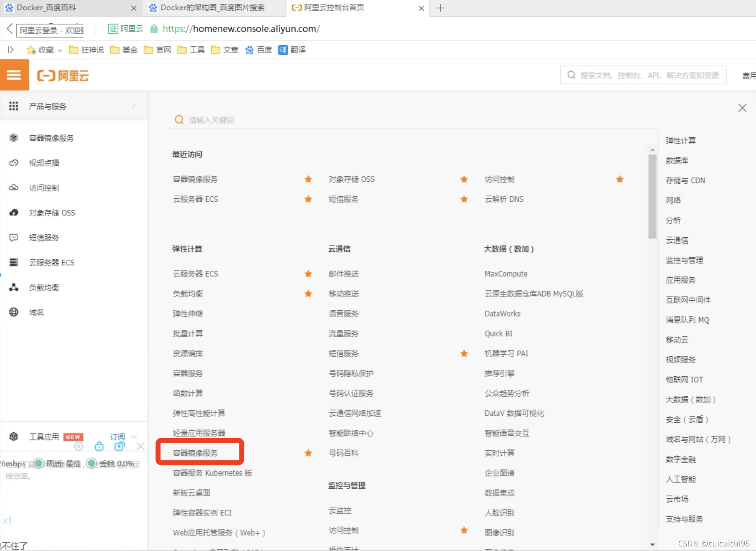Jump to 云市场 category
This screenshot has height=551, width=756.
click(677, 499)
